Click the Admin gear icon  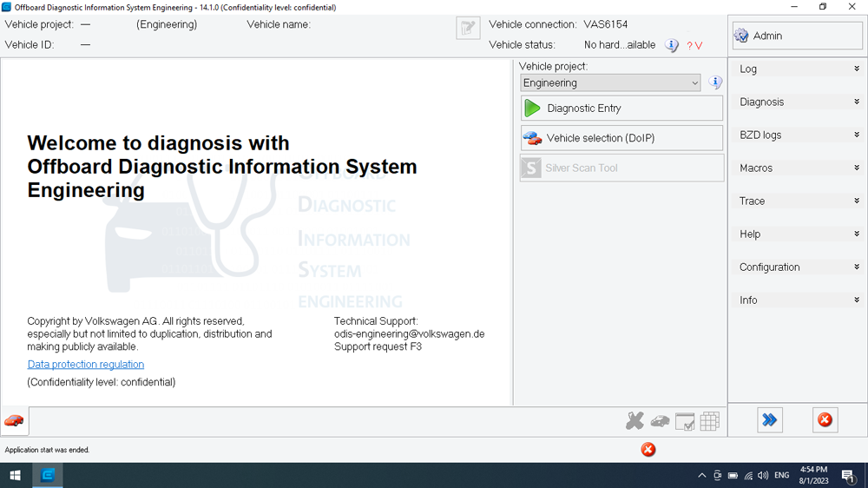pos(741,36)
